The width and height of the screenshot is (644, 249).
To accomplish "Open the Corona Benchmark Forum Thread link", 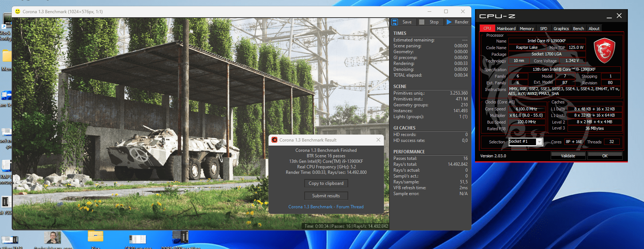I will (326, 207).
